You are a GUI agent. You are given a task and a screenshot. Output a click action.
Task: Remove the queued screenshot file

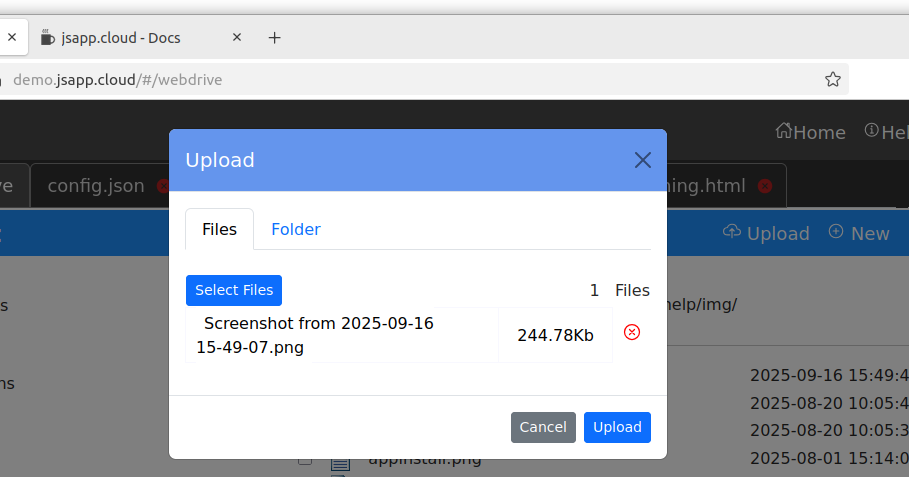632,333
